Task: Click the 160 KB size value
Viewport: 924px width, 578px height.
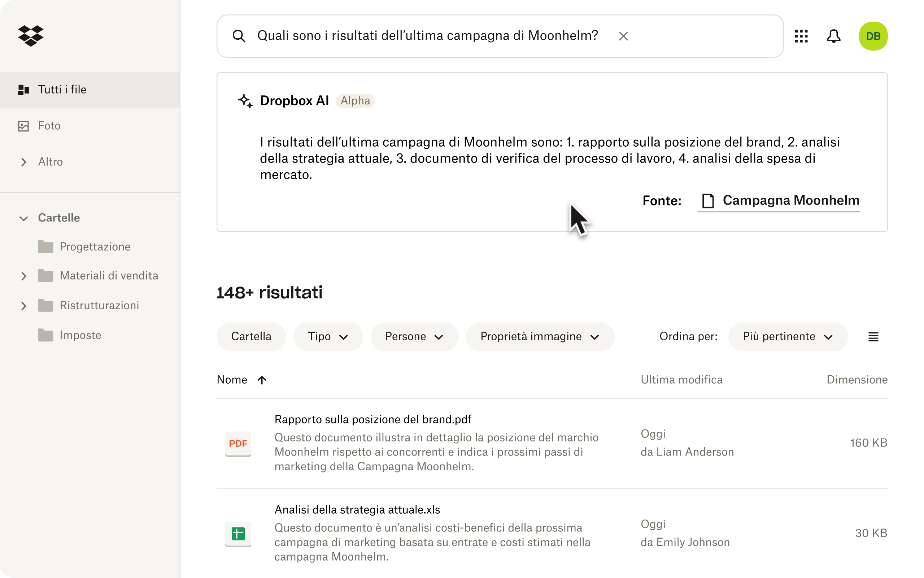Action: tap(868, 443)
